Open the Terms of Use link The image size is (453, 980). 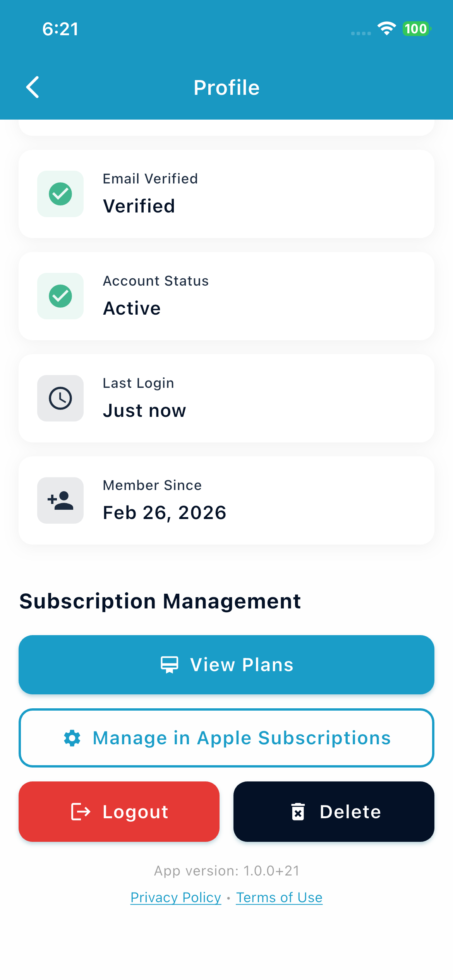279,898
